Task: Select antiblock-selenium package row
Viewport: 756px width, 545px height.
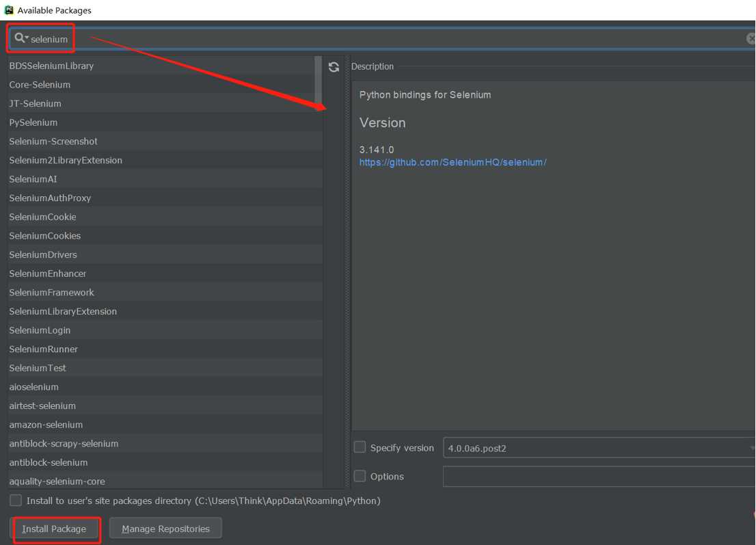Action: [165, 462]
